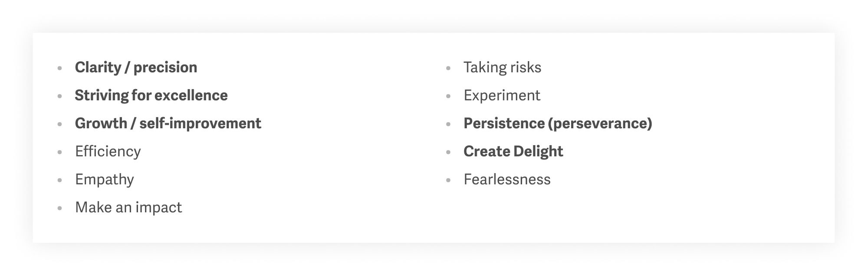The height and width of the screenshot is (276, 868).
Task: Click 'Persistence (perseverance)' bold item
Action: point(558,123)
